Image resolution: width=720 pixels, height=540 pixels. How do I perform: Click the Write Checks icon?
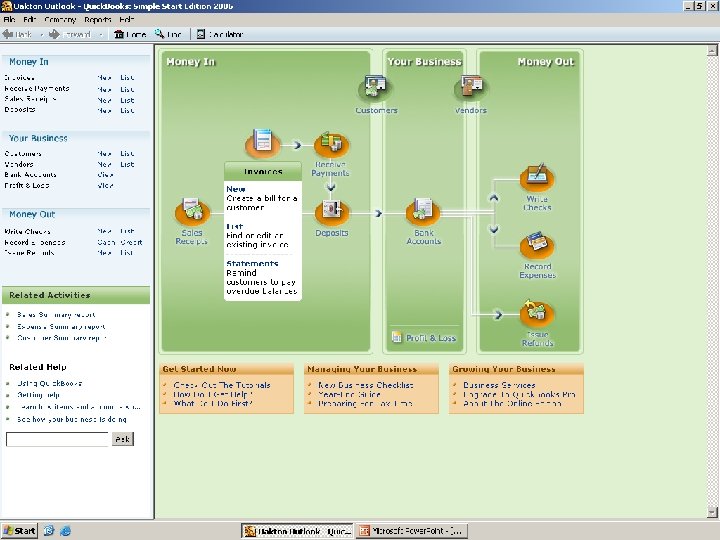[x=537, y=177]
